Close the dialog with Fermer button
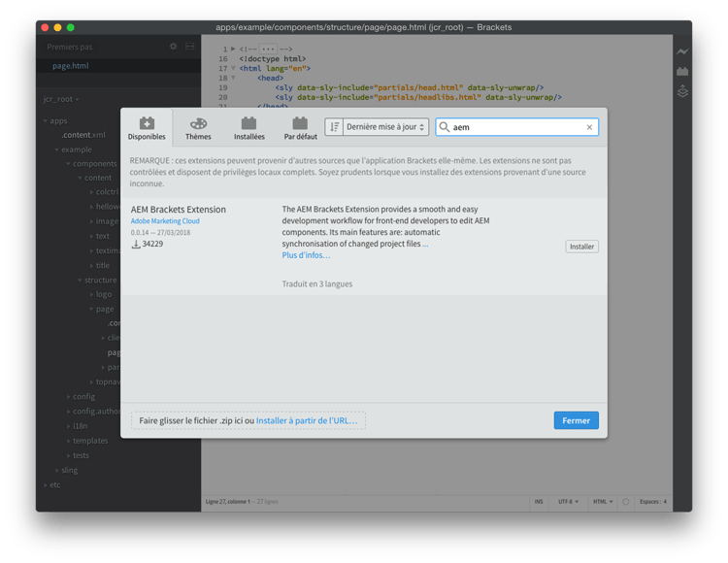Image resolution: width=728 pixels, height=563 pixels. [577, 420]
